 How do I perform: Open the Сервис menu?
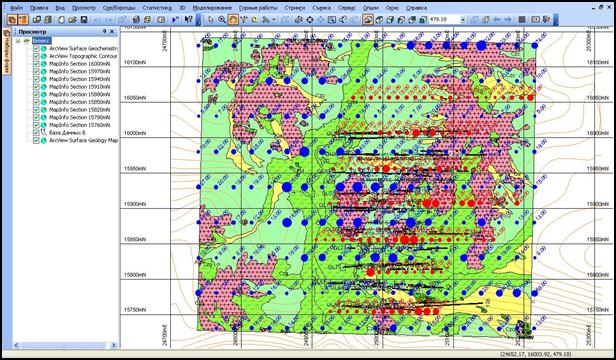click(x=347, y=7)
